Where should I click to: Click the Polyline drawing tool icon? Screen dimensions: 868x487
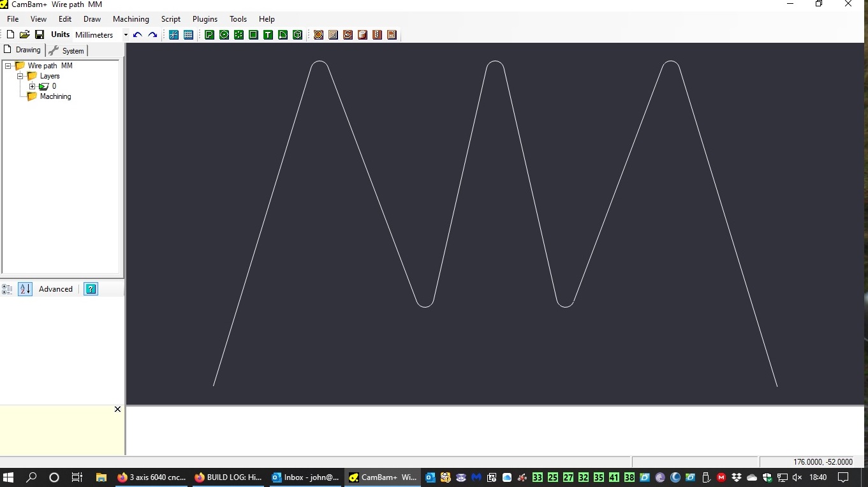tap(209, 35)
